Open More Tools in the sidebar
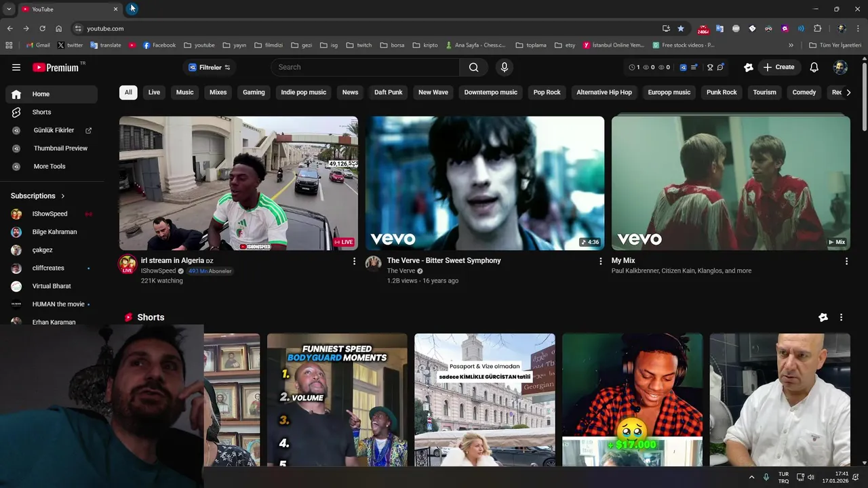Viewport: 868px width, 488px height. tap(52, 166)
